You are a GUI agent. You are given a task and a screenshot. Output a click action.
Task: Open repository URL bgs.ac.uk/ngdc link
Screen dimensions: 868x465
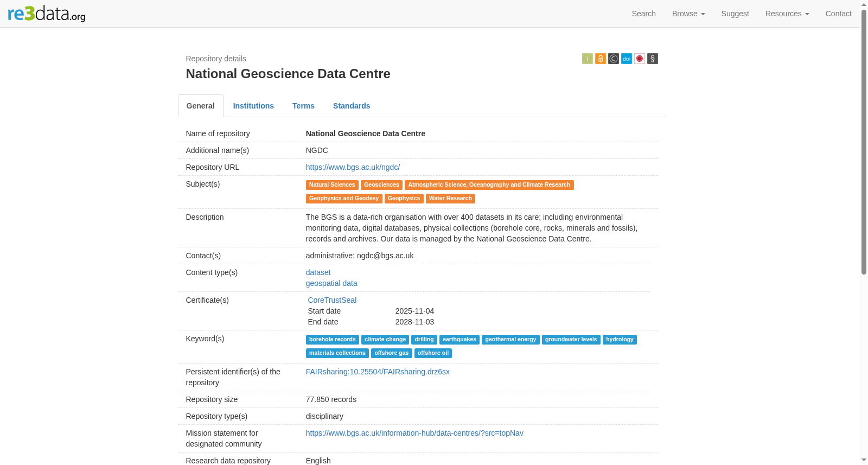tap(353, 167)
